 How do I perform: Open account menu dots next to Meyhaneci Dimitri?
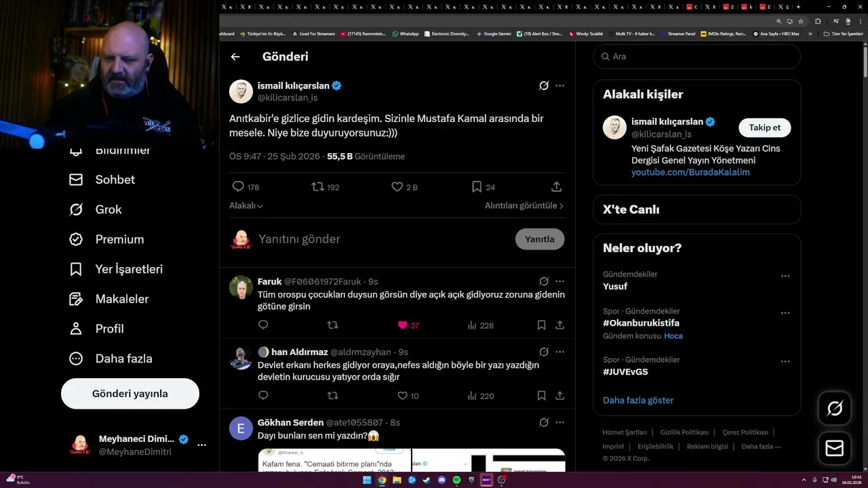point(201,445)
